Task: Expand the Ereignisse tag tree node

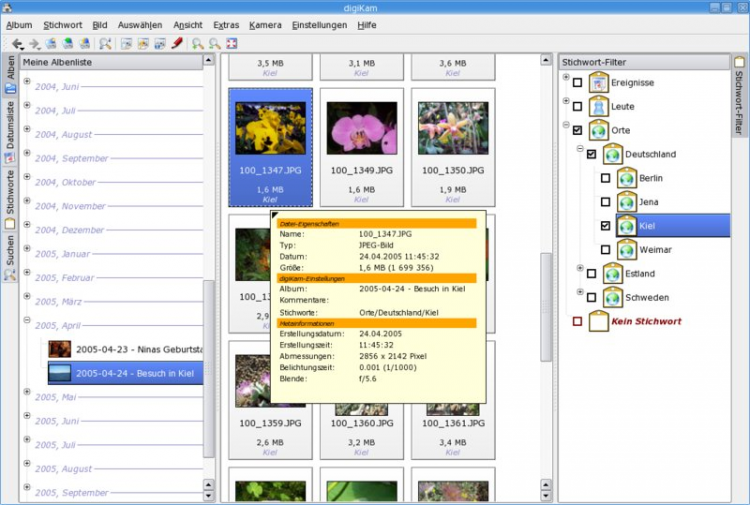Action: (x=566, y=77)
